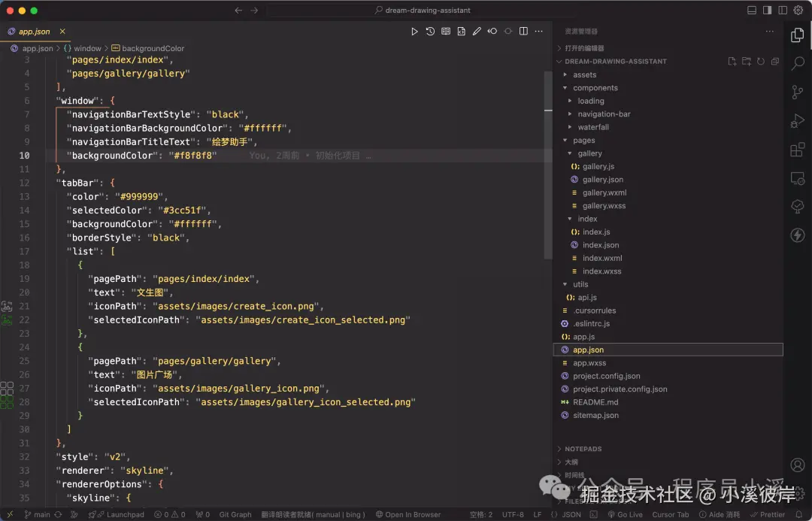Open settings gear in the title bar
The height and width of the screenshot is (521, 812).
798,11
